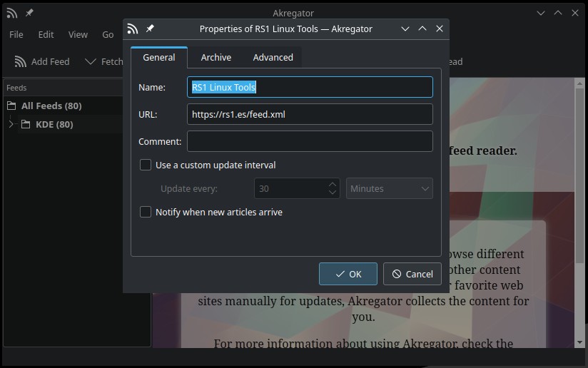Image resolution: width=588 pixels, height=368 pixels.
Task: Click the article view scrollbar up arrow
Action: (x=579, y=83)
